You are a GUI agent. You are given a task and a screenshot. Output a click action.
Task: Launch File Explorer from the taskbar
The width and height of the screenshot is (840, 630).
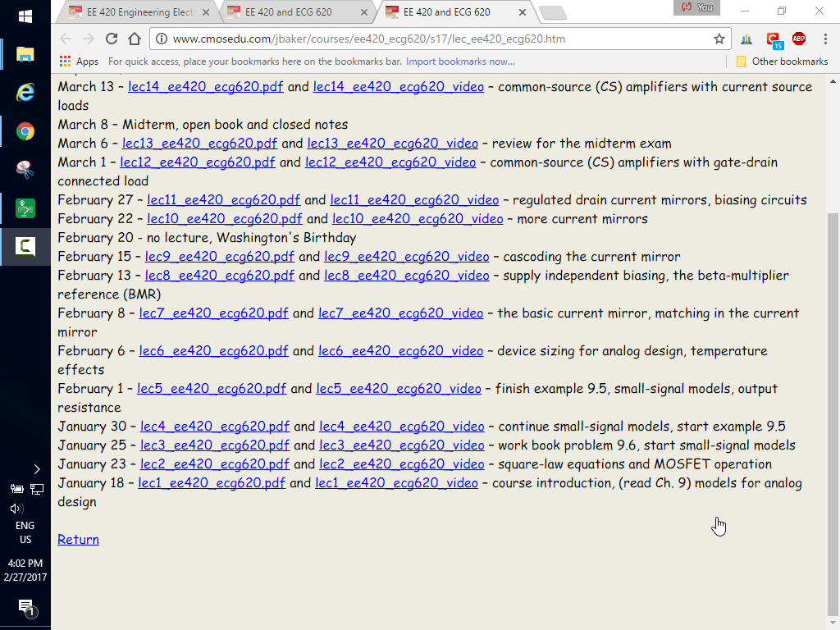pyautogui.click(x=25, y=54)
